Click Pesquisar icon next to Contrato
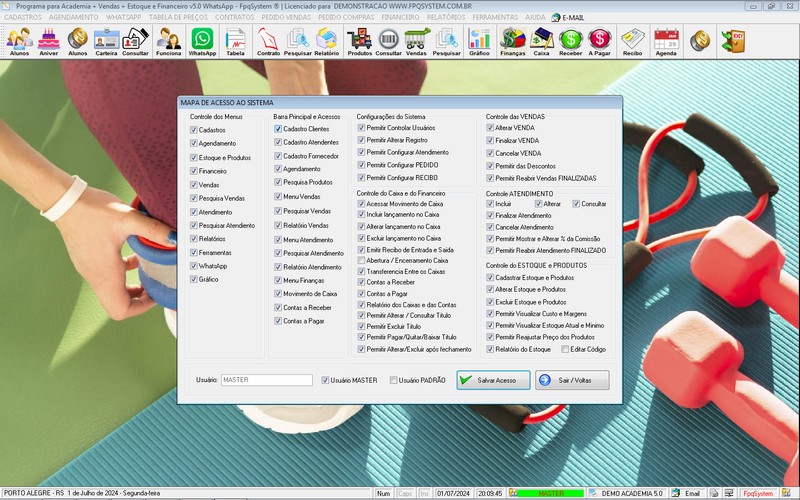The width and height of the screenshot is (800, 500). (297, 41)
